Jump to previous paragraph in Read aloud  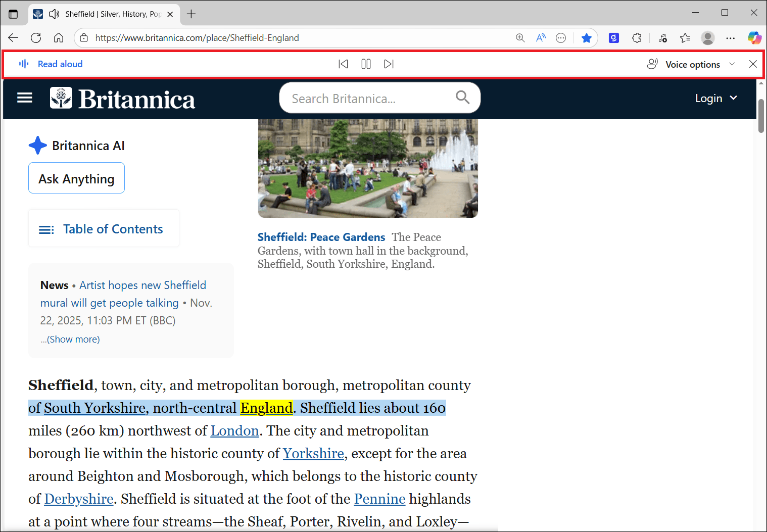pyautogui.click(x=343, y=64)
